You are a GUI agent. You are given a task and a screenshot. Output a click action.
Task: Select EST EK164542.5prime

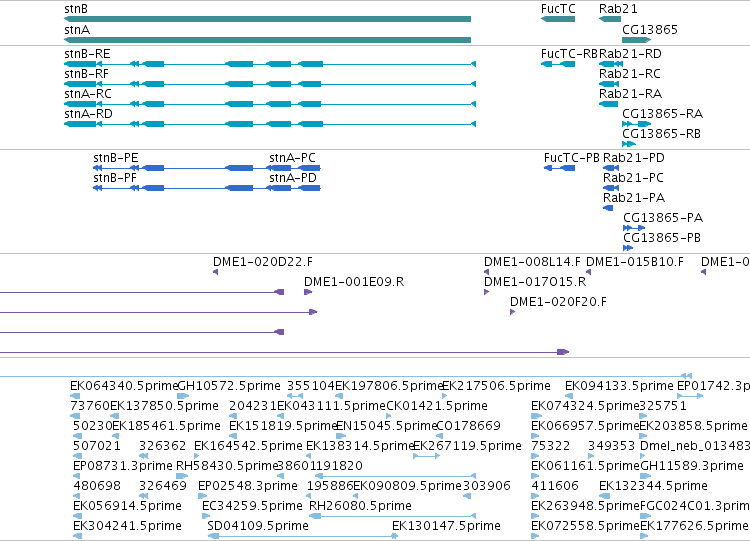tap(198, 456)
